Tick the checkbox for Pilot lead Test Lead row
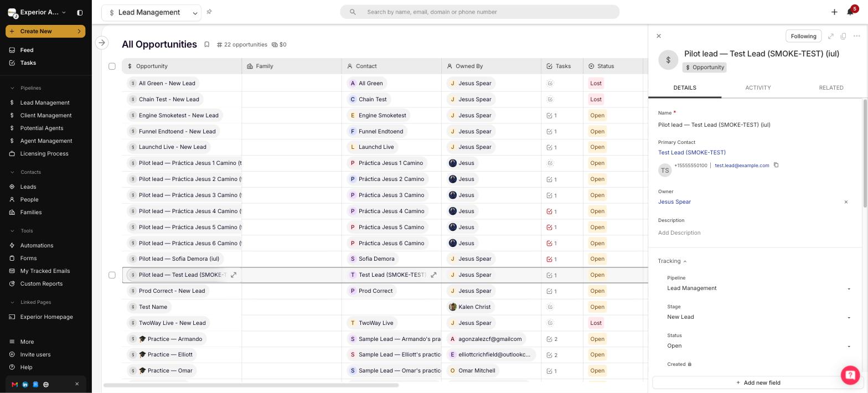868x393 pixels. tap(112, 275)
